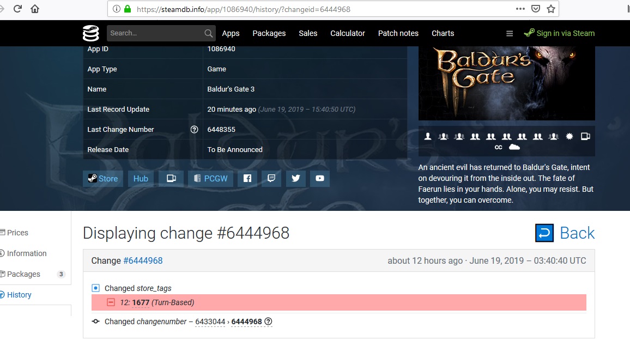The height and width of the screenshot is (364, 630).
Task: Open the Twitch link icon
Action: 271,178
